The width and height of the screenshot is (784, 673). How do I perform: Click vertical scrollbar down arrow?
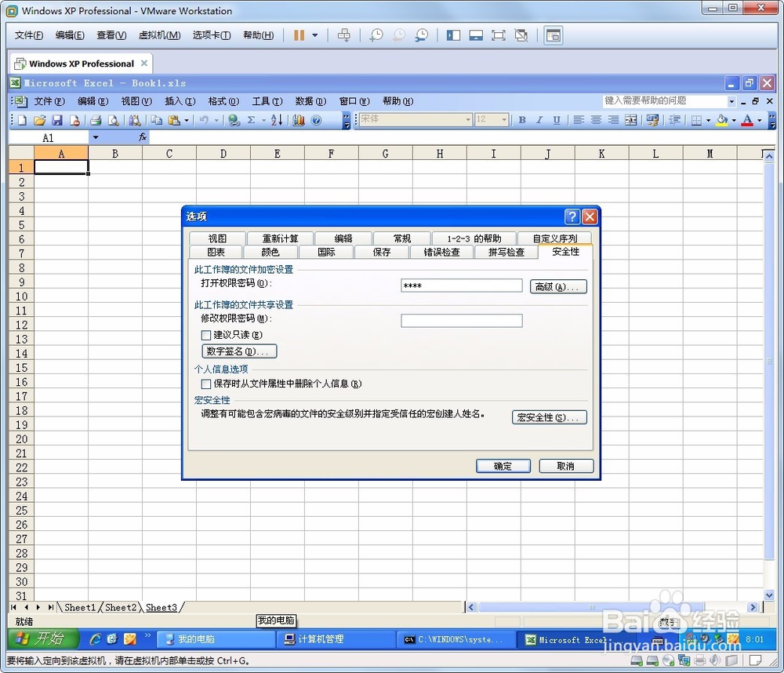(770, 595)
